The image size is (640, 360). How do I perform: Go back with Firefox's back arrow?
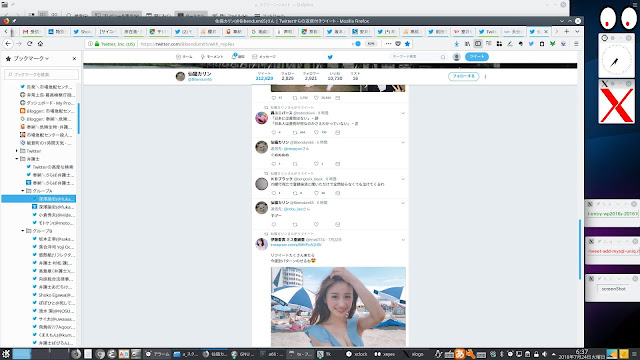[x=8, y=44]
